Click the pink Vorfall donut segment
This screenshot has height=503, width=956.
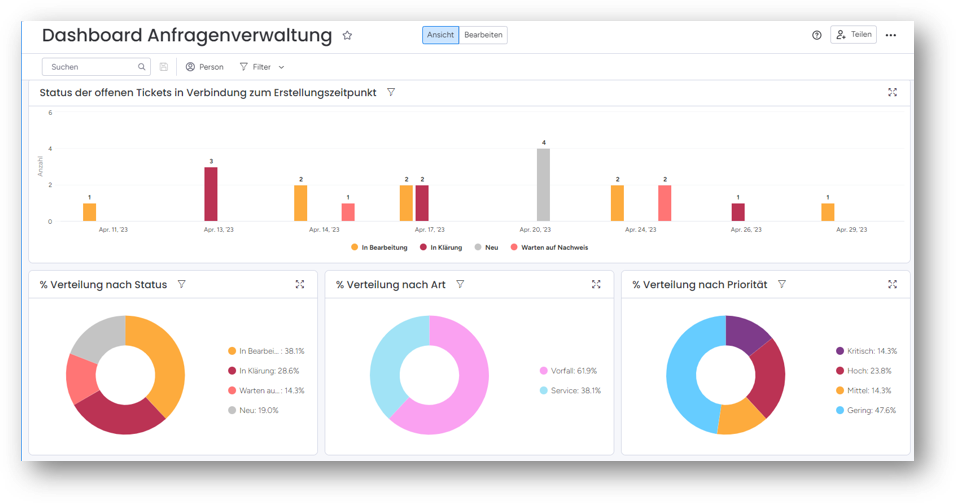pyautogui.click(x=469, y=390)
